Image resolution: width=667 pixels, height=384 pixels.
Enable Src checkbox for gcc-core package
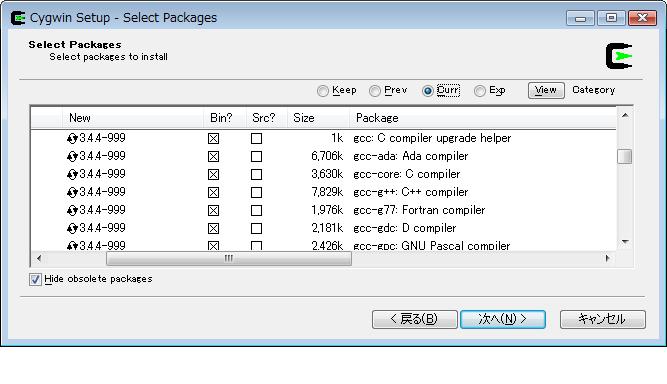click(x=257, y=174)
